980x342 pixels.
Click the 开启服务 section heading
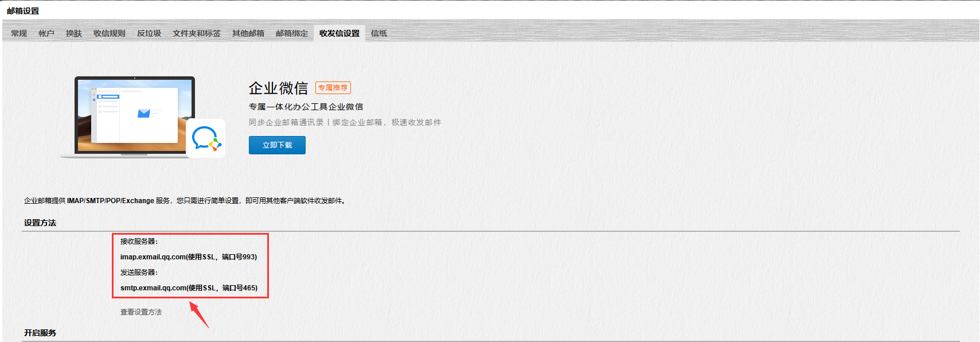(40, 333)
